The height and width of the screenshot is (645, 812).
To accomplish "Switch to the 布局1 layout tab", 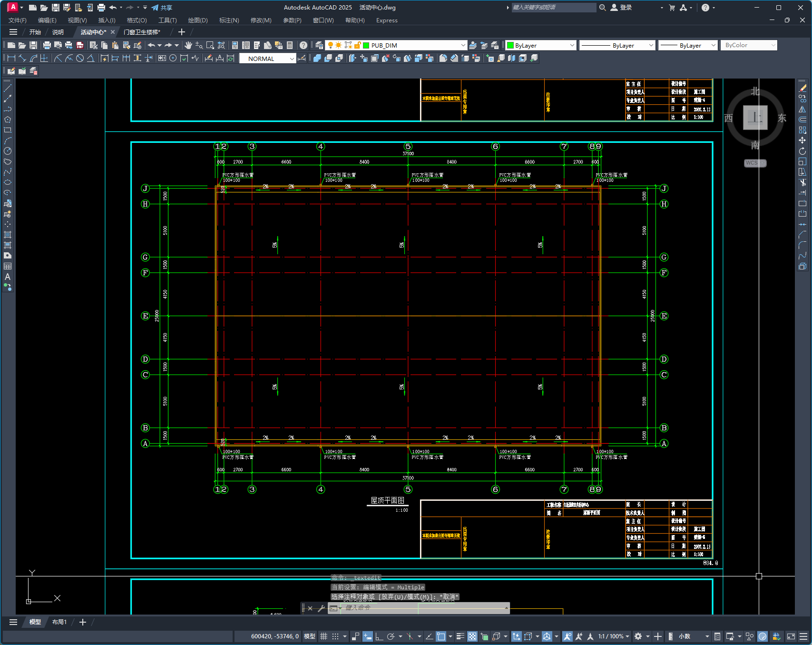I will pos(59,622).
